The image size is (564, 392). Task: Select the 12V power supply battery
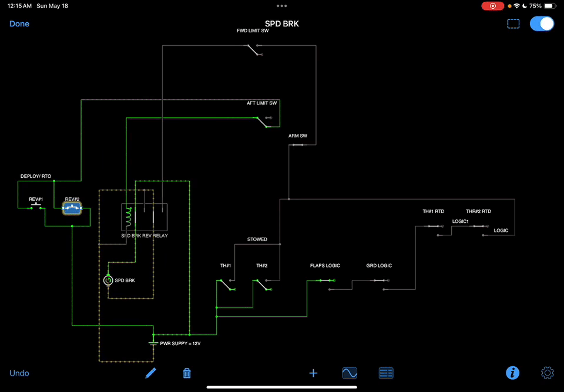[x=153, y=343]
